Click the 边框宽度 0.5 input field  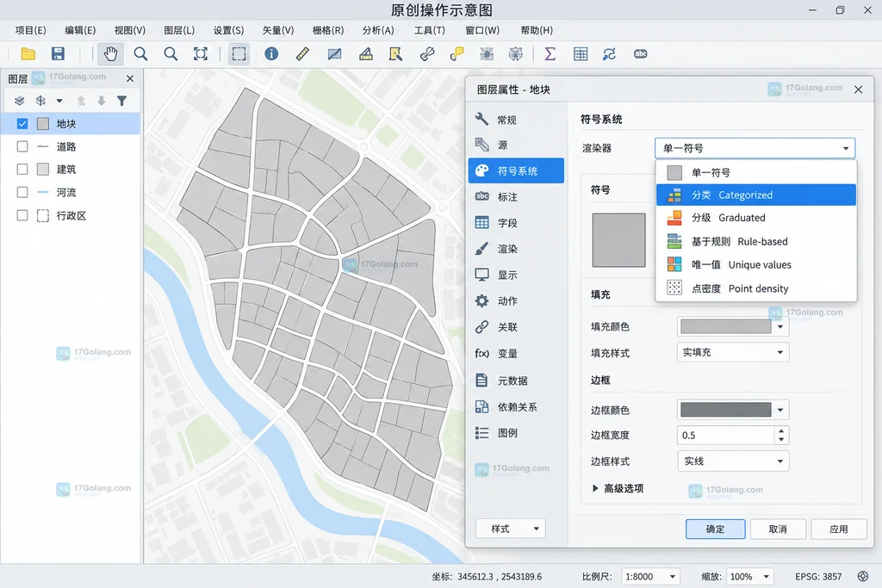(726, 435)
